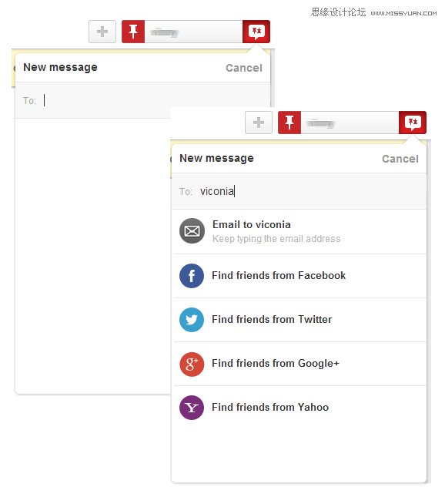Click the To field containing viconia
This screenshot has width=445, height=504.
click(299, 191)
